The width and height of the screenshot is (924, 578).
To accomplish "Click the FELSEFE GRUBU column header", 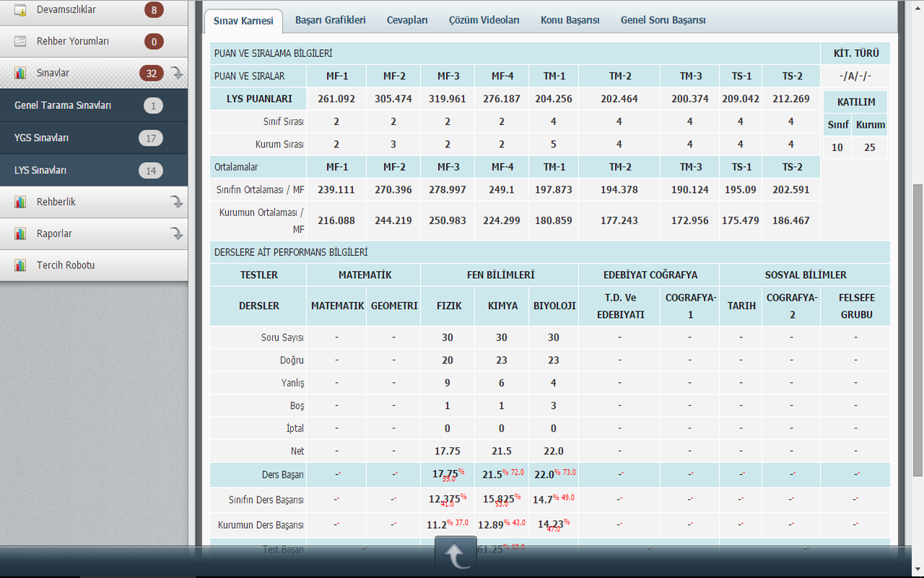I will coord(855,306).
